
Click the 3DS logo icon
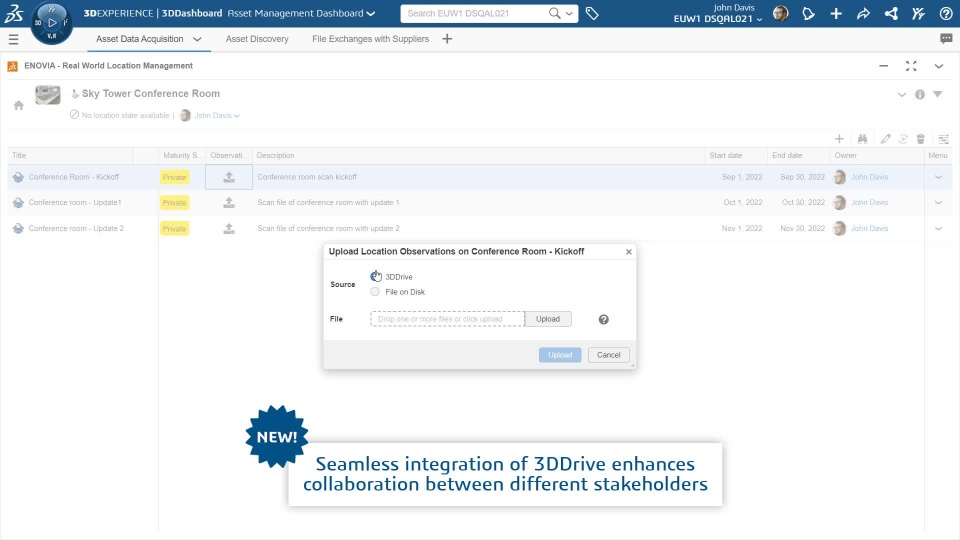13,13
